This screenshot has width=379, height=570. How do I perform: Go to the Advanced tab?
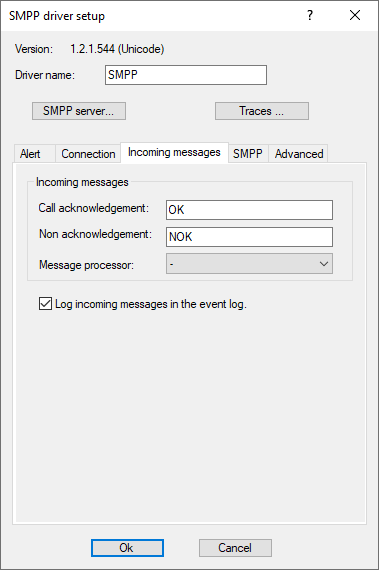(299, 154)
